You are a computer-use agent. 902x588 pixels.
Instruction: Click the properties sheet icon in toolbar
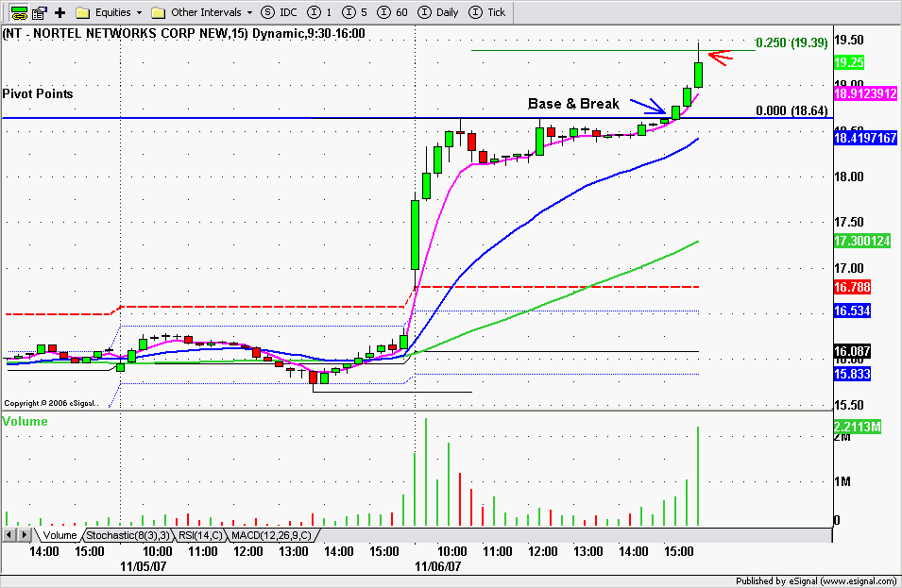coord(39,12)
